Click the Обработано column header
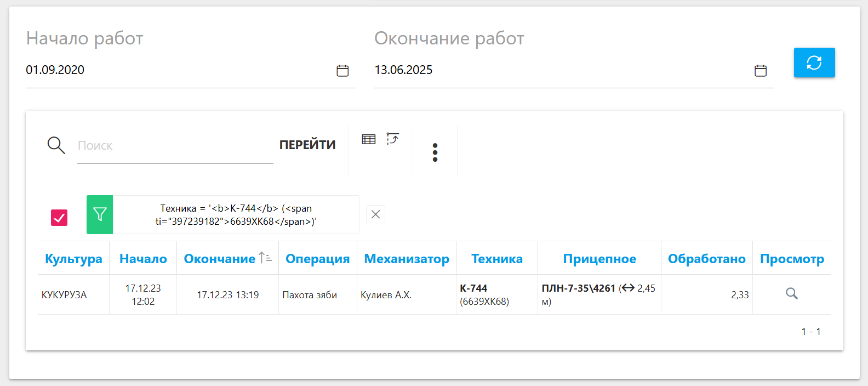Viewport: 868px width, 386px height. pos(706,259)
